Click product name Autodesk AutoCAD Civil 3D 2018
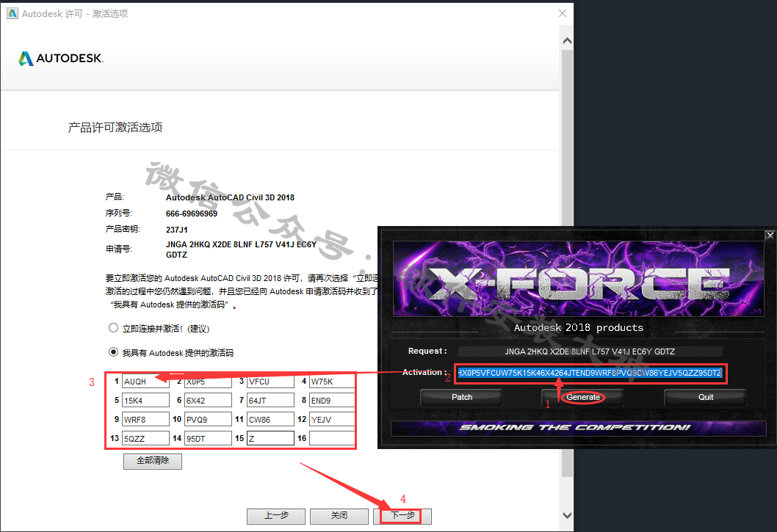 click(230, 197)
